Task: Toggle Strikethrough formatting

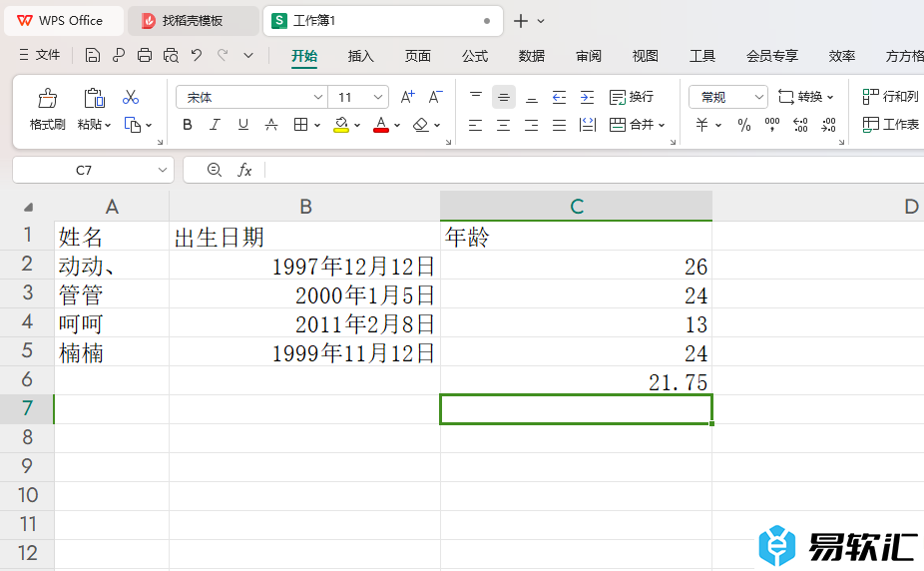Action: point(271,125)
